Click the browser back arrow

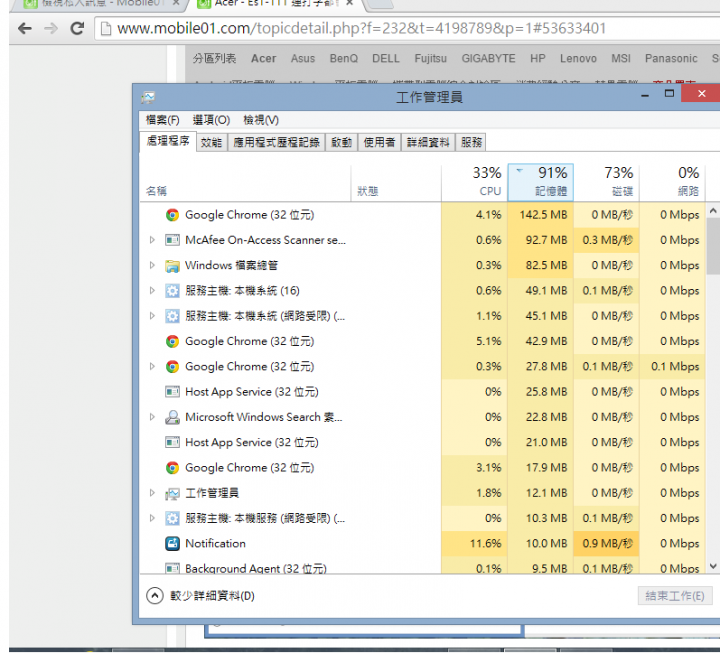25,29
